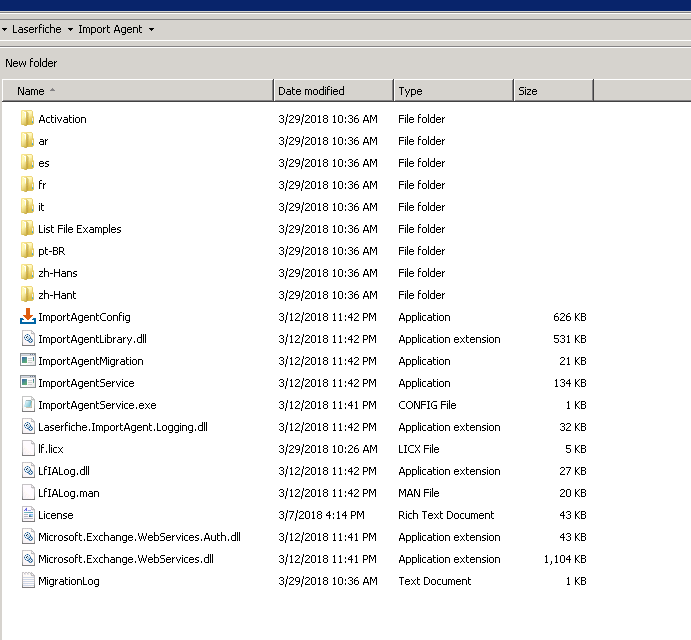Click the New folder toolbar button
This screenshot has width=691, height=640.
[x=31, y=63]
